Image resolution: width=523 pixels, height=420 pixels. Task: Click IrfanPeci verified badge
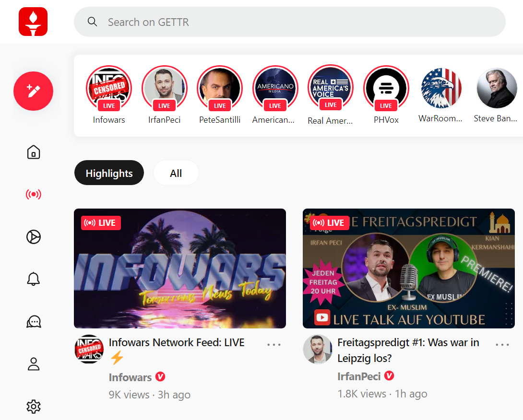click(389, 376)
